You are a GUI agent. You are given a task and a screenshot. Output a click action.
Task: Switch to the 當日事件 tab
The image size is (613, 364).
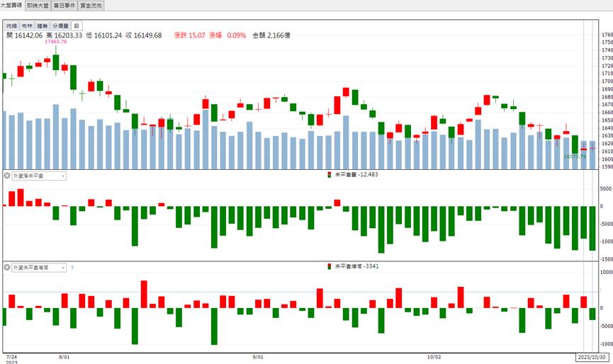(x=64, y=6)
